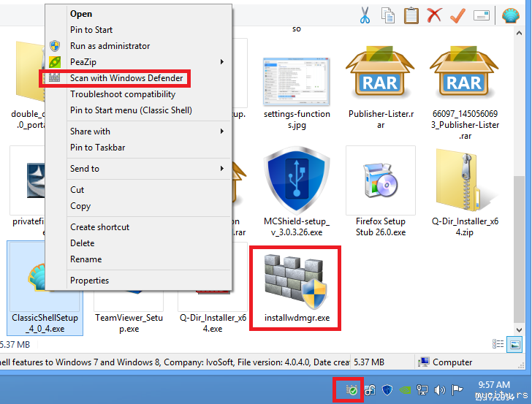Click the orange checkmark toolbar icon

click(x=457, y=15)
